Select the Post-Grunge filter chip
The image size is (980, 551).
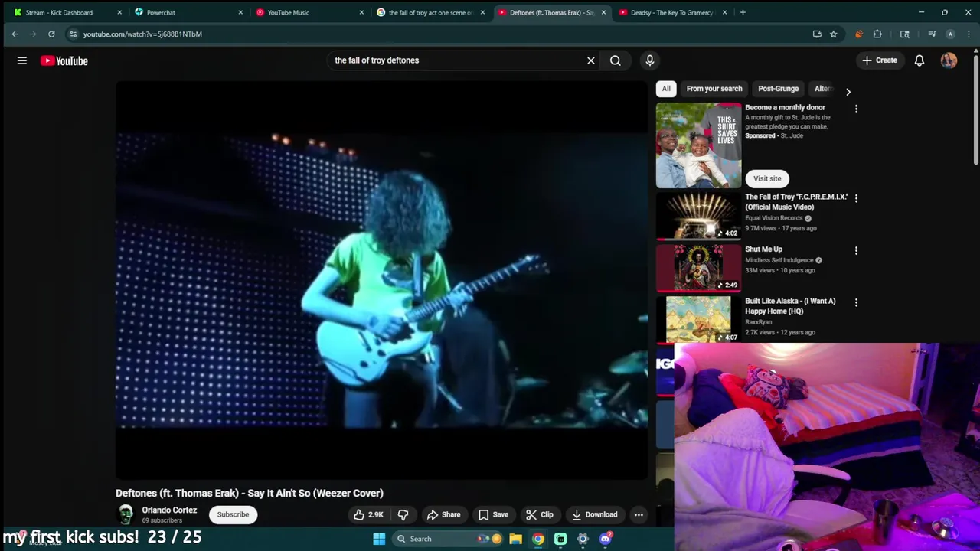pos(778,89)
